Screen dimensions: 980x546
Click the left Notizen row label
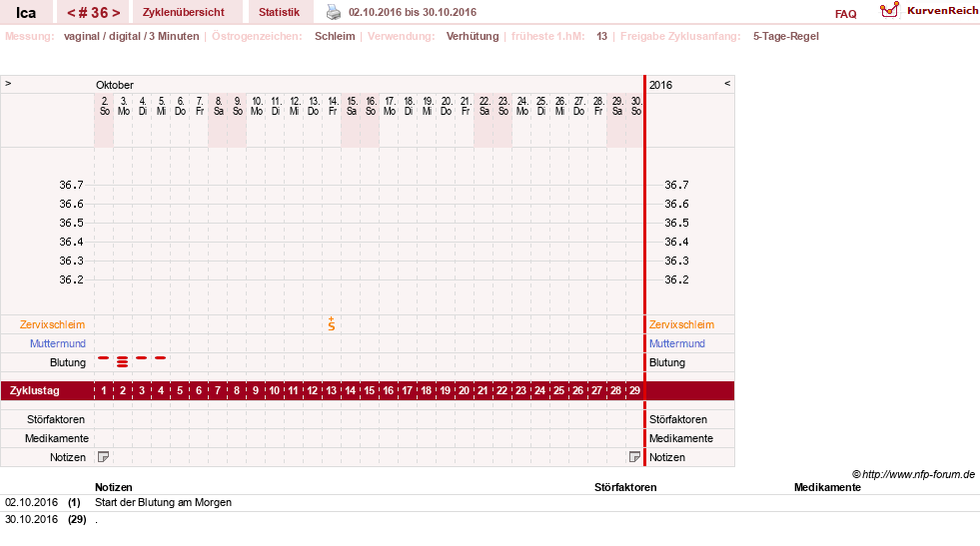pyautogui.click(x=68, y=457)
